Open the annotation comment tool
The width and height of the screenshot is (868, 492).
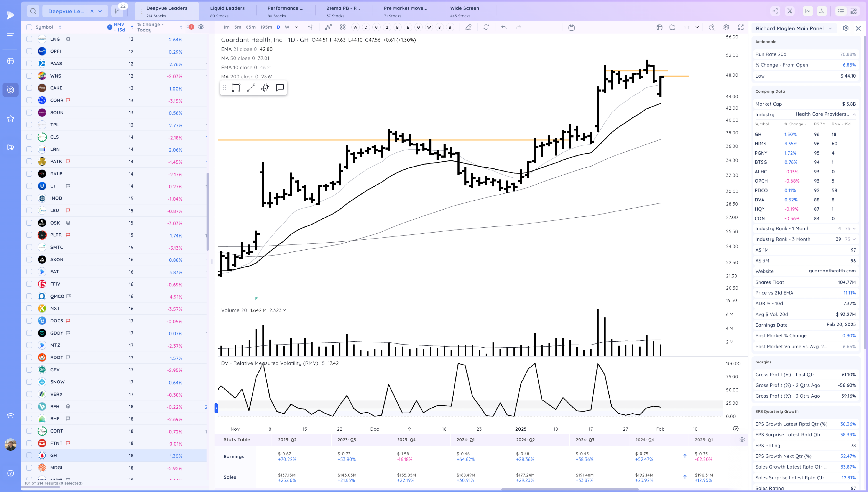pyautogui.click(x=279, y=88)
